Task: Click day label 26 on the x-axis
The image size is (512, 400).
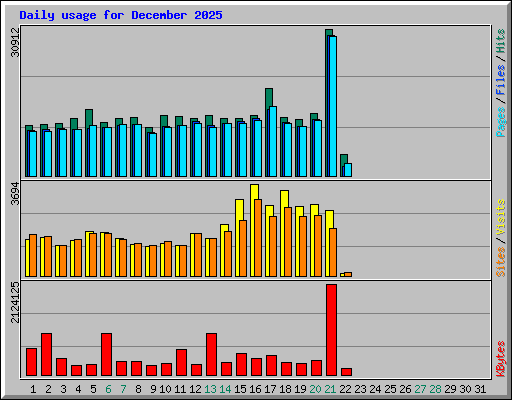Action: (405, 389)
